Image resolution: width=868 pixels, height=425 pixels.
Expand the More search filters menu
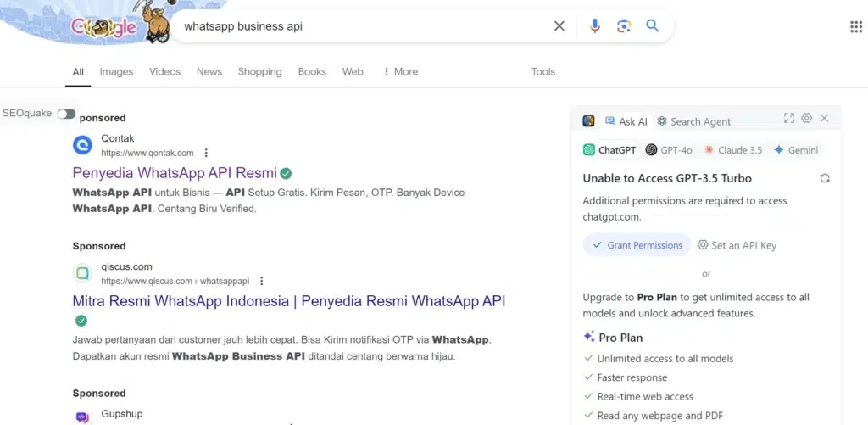(x=400, y=72)
